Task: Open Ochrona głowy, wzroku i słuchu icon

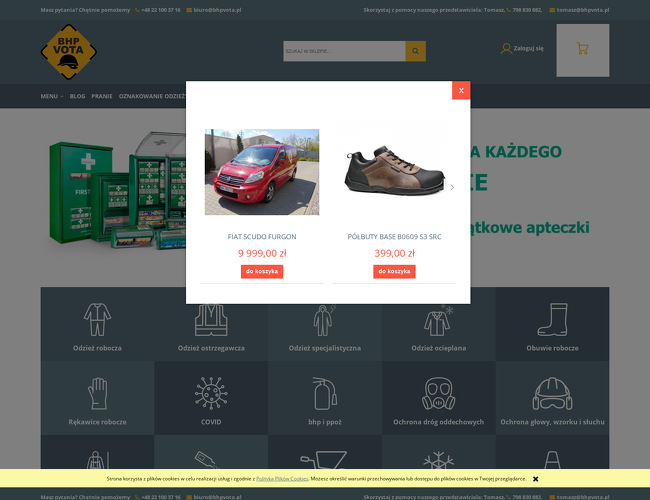Action: [x=553, y=393]
